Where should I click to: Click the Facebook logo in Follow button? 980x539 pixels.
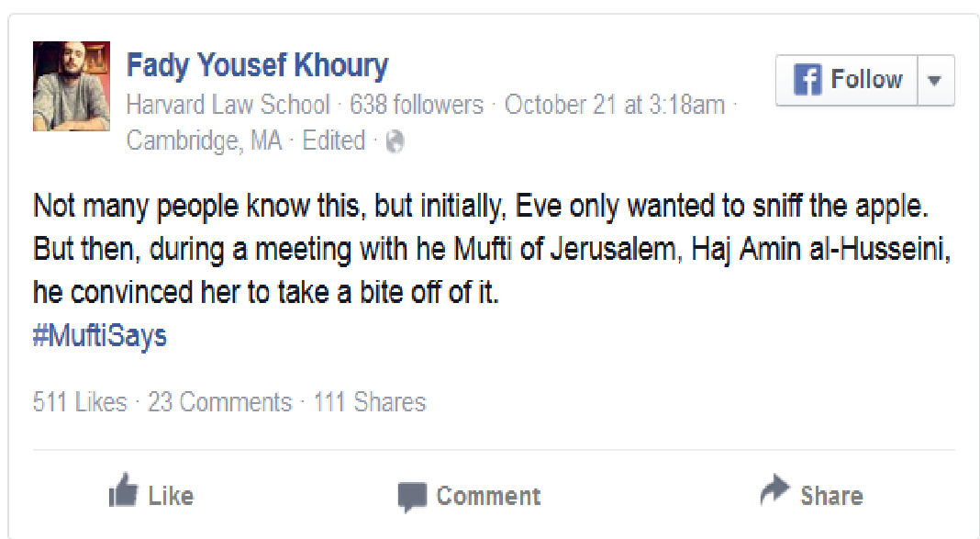coord(807,80)
